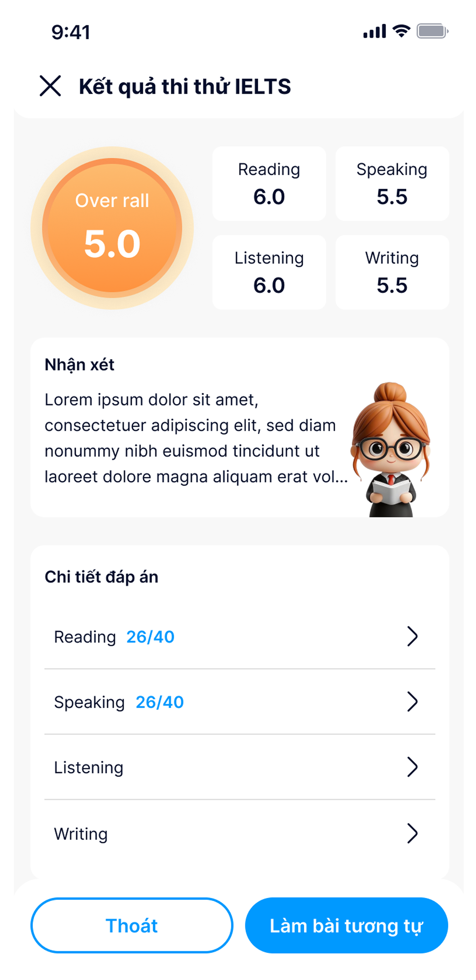Viewport: 476px width, 980px height.
Task: Tap the teacher mascot illustration
Action: (392, 450)
